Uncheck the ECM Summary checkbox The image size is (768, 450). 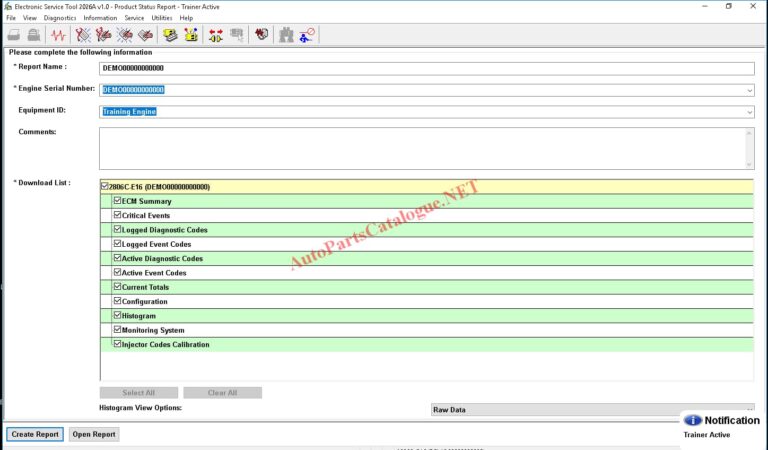pyautogui.click(x=117, y=200)
